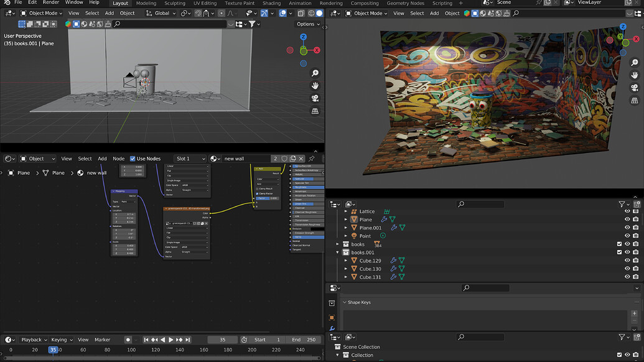
Task: Switch to Modeling workspace tab
Action: [146, 3]
